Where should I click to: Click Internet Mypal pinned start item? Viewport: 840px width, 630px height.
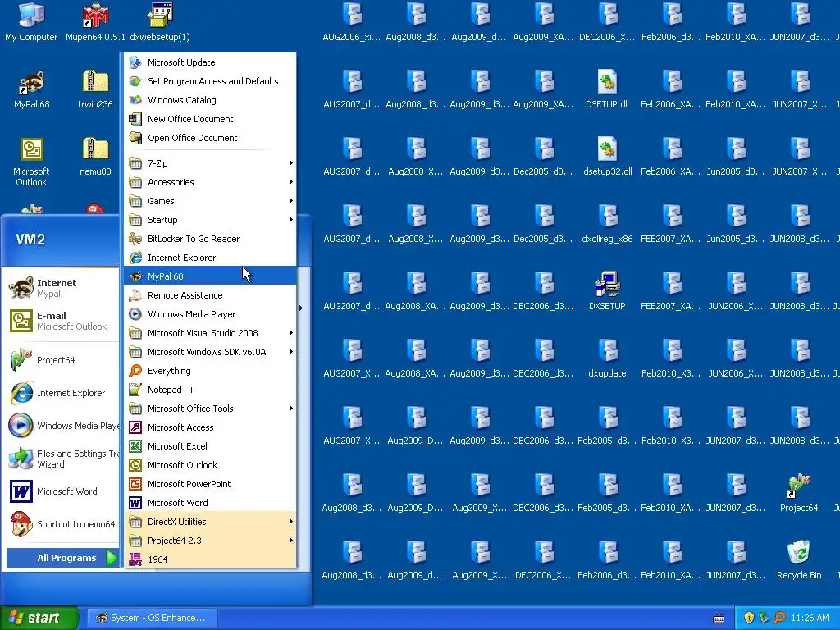point(61,288)
